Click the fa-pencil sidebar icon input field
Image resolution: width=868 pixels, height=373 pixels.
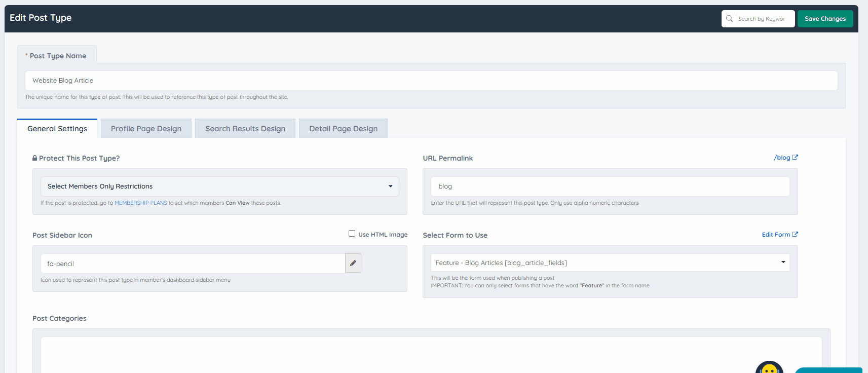tap(193, 264)
